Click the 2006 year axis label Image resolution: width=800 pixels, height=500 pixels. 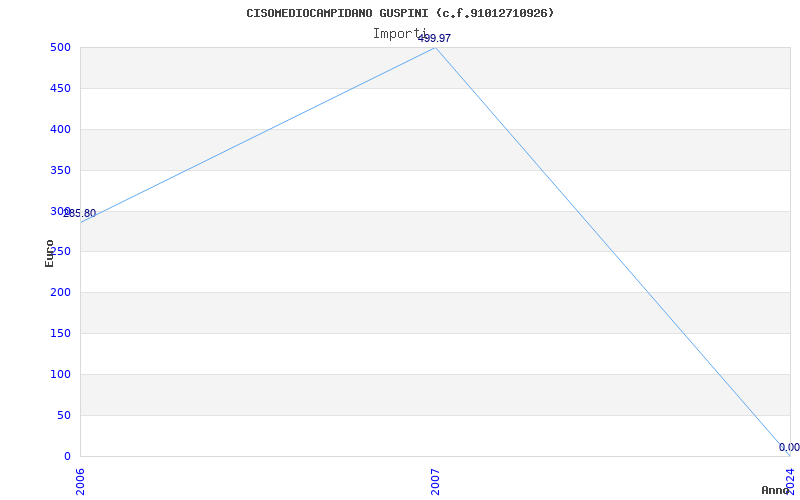80,482
